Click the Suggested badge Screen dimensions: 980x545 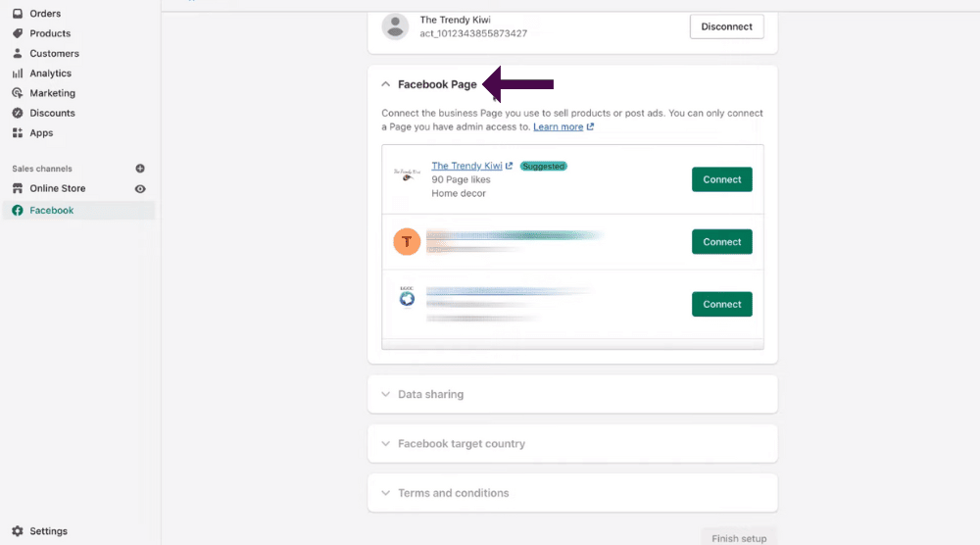(544, 167)
